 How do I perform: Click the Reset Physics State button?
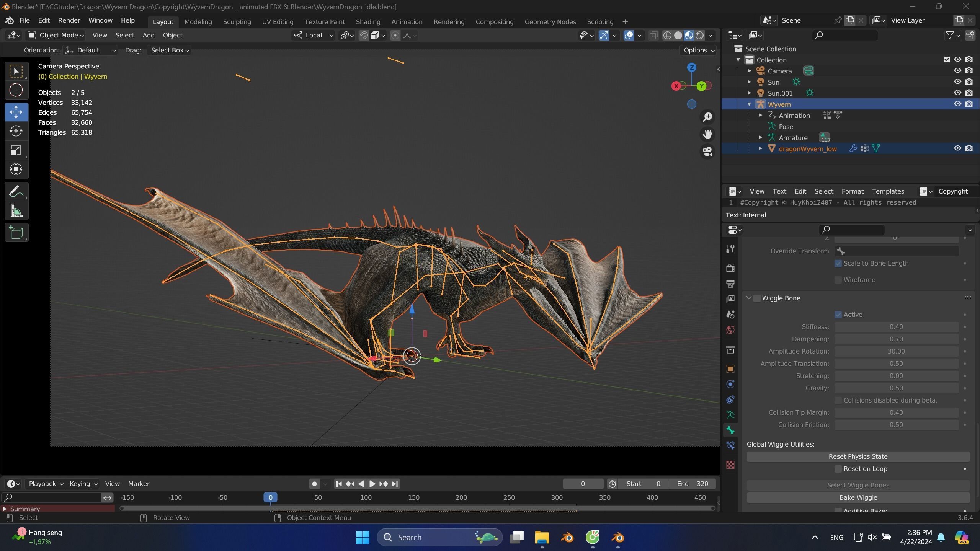pyautogui.click(x=858, y=456)
